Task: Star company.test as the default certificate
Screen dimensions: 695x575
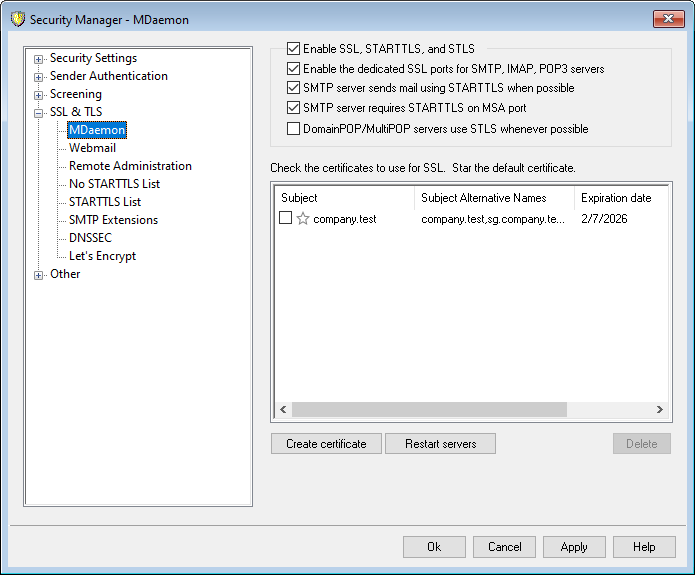Action: [303, 219]
